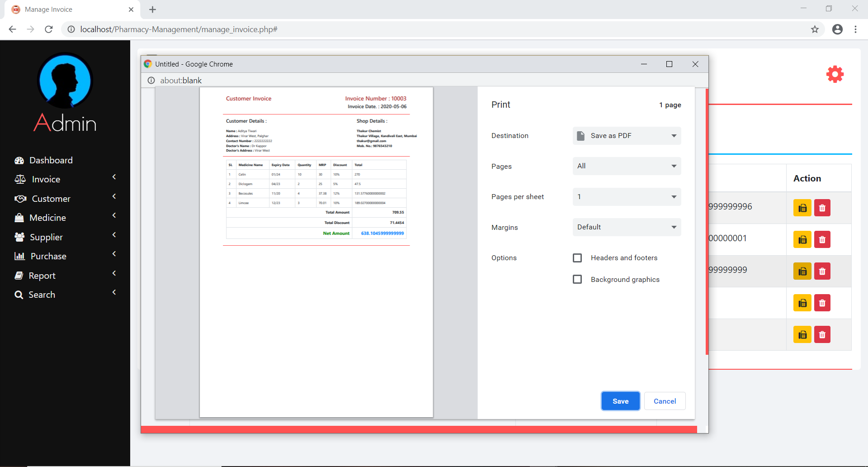Expand the Medicine menu chevron
868x467 pixels.
(x=114, y=215)
